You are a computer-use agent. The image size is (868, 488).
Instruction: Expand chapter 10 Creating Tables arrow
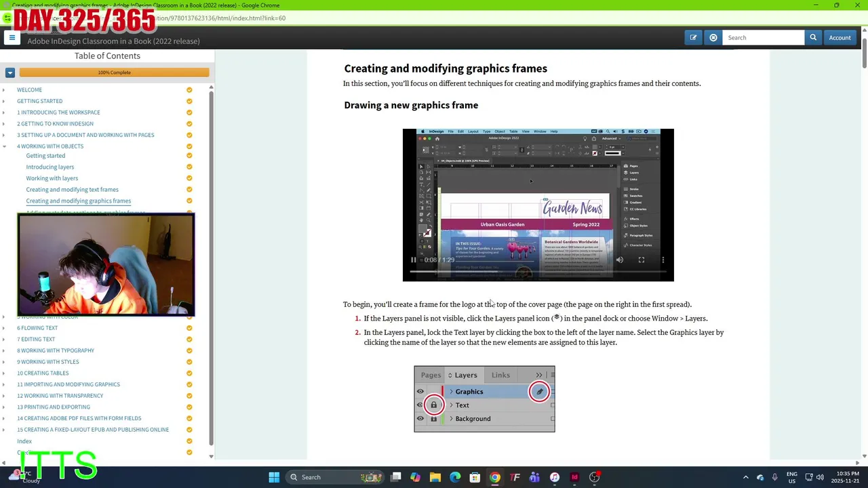(4, 373)
